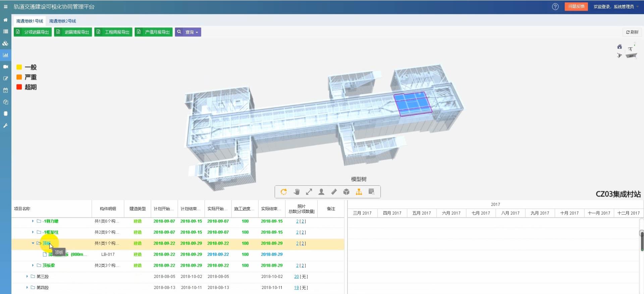The image size is (644, 294).
Task: Click the 构件明细 column header
Action: tap(108, 209)
